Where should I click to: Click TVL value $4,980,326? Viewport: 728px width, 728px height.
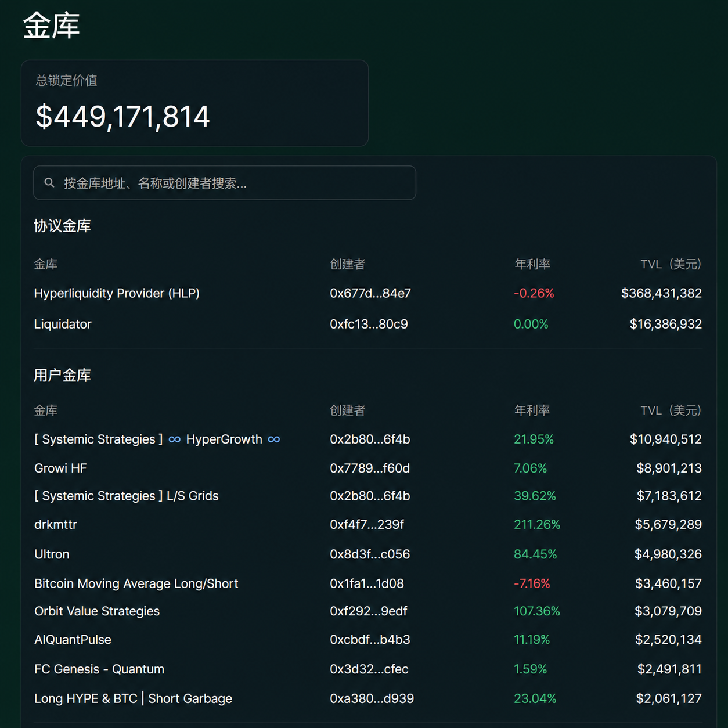coord(668,554)
